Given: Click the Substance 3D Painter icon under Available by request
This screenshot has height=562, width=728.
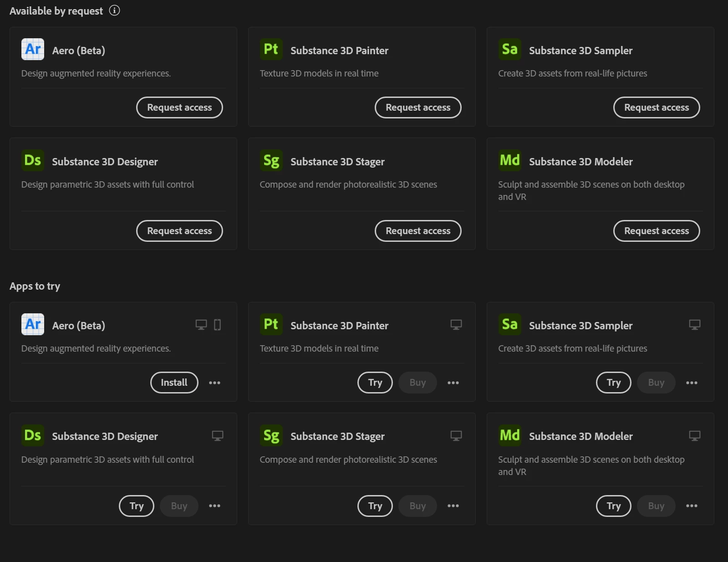Looking at the screenshot, I should coord(271,49).
